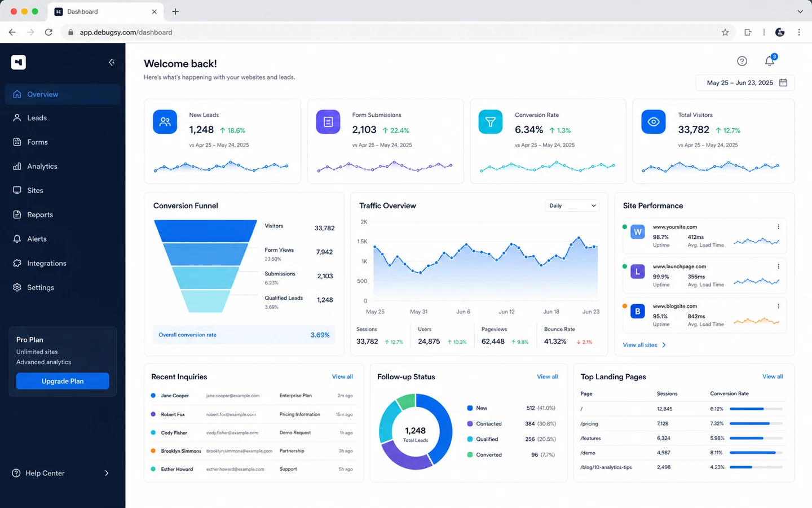Click the Form Submissions document icon
812x508 pixels.
328,122
